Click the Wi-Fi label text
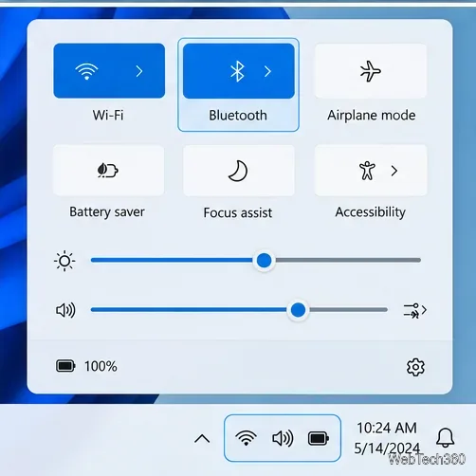Viewport: 476px width, 476px height. coord(108,115)
